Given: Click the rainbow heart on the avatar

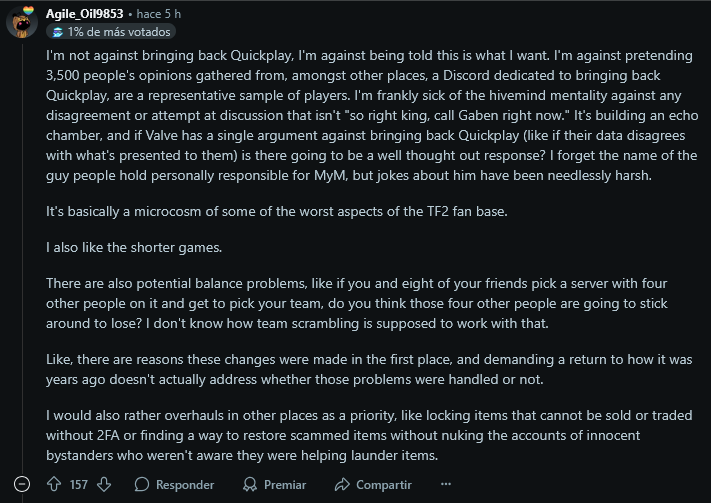Looking at the screenshot, I should click(28, 10).
